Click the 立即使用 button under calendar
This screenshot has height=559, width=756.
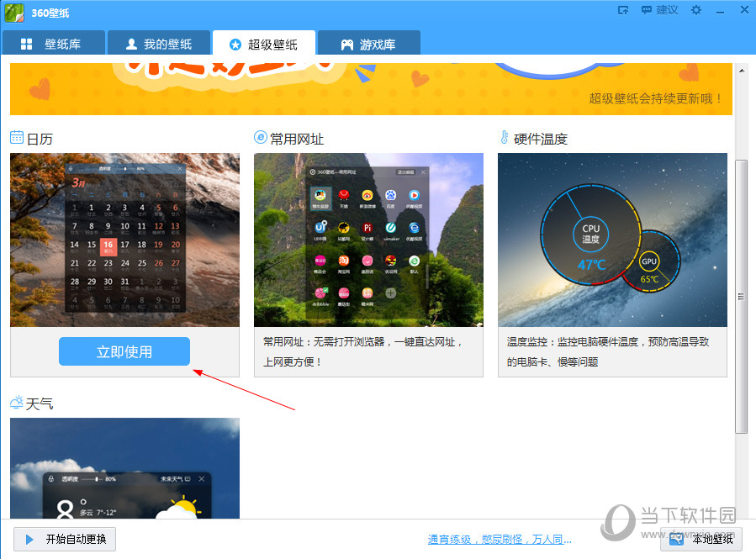click(x=124, y=351)
